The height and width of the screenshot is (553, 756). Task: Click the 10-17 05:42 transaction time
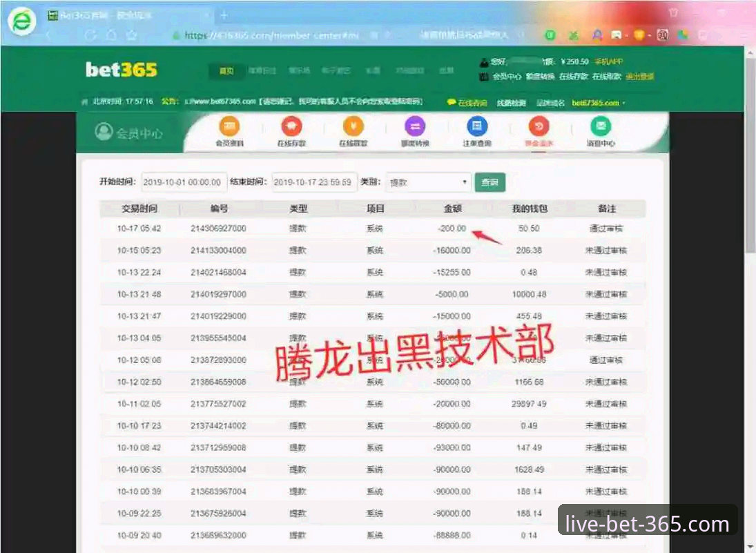139,229
